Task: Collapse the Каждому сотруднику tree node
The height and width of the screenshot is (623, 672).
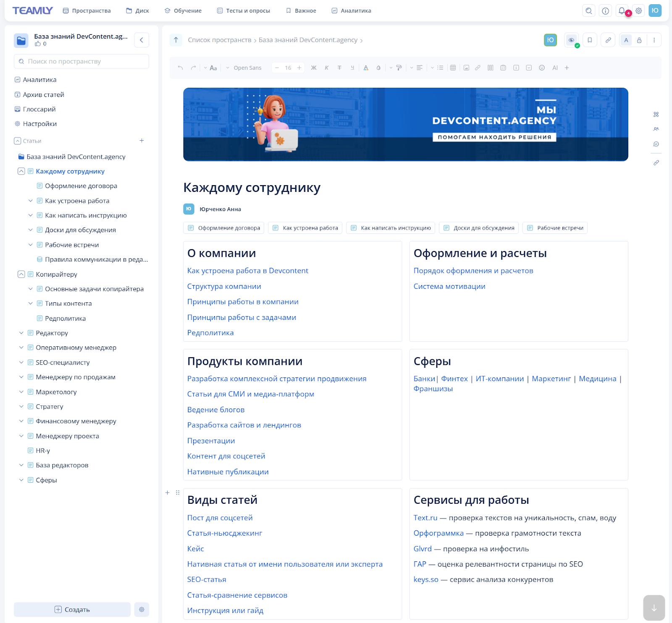Action: coord(21,171)
